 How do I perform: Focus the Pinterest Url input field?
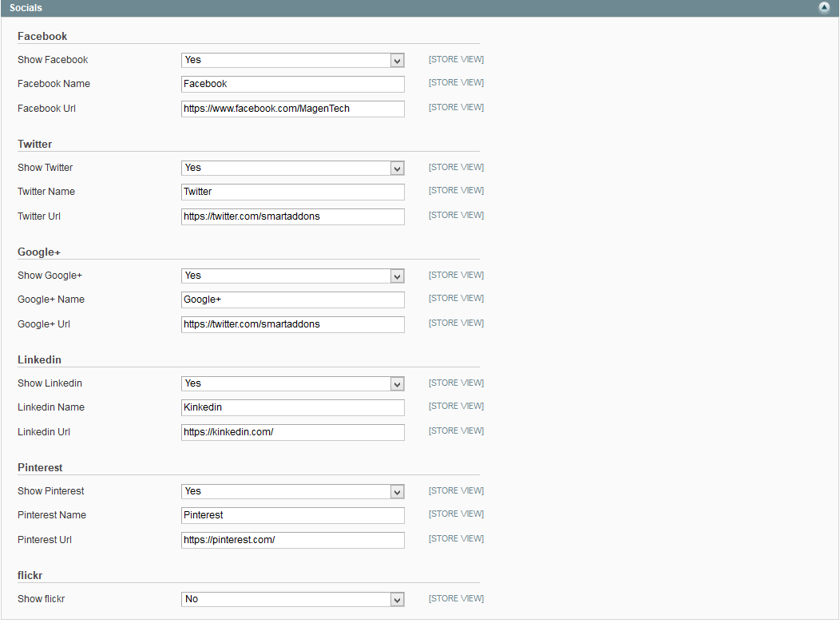click(292, 540)
